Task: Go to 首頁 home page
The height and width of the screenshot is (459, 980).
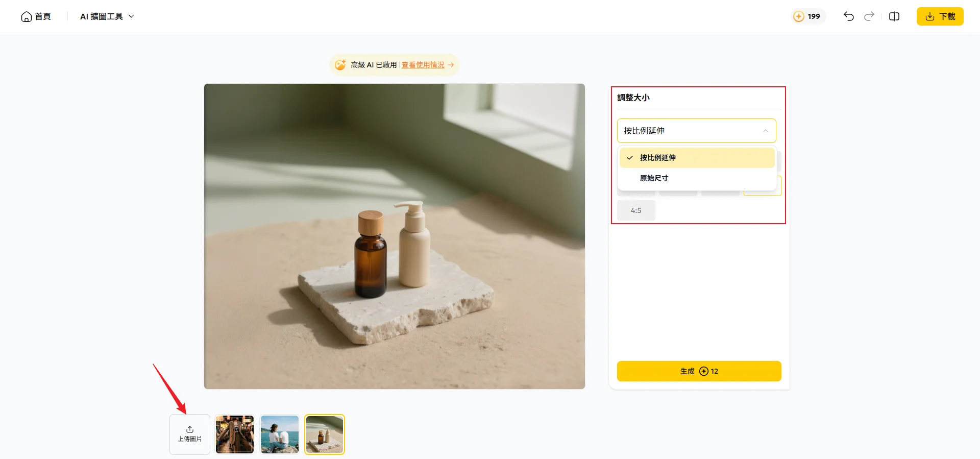Action: click(36, 16)
